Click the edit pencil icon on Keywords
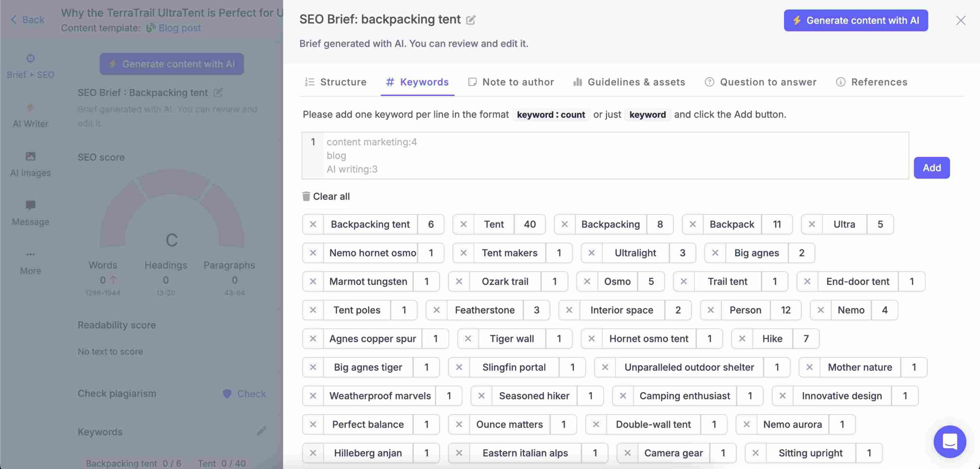Viewport: 980px width, 469px height. click(x=261, y=431)
